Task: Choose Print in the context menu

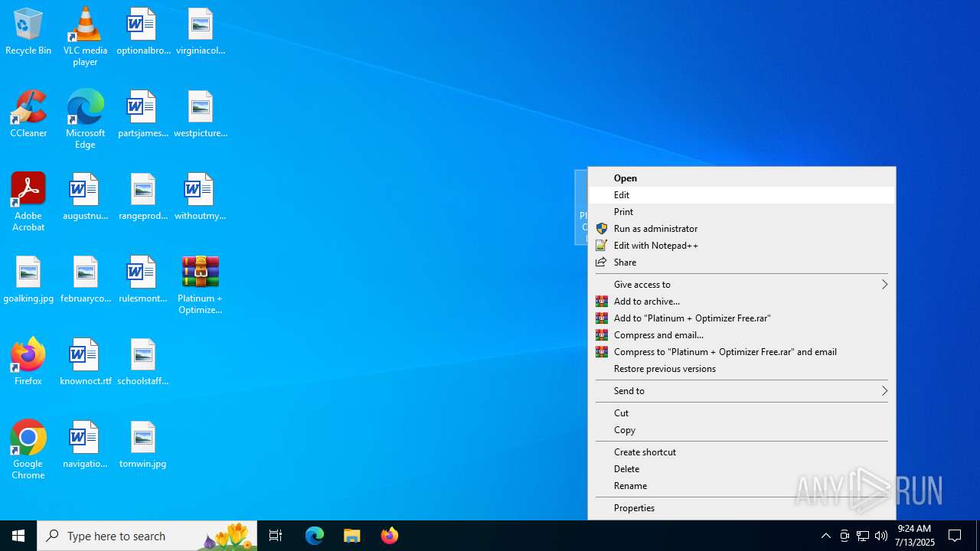Action: click(742, 212)
